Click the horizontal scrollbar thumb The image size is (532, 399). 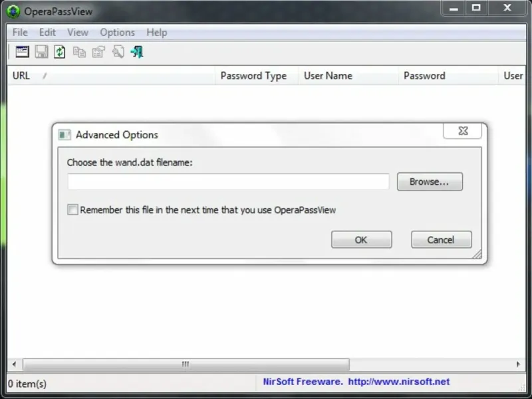click(186, 364)
